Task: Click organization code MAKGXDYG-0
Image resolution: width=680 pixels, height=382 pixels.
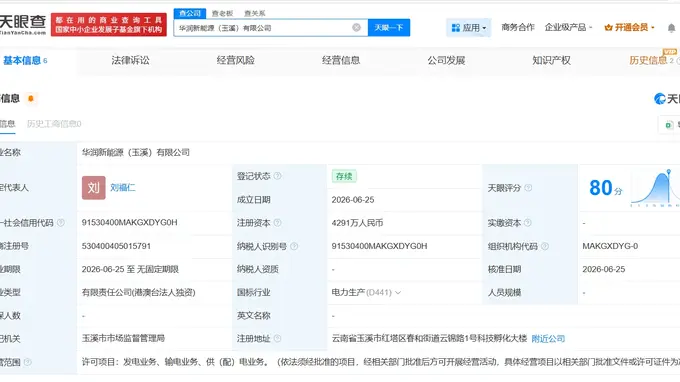Action: click(610, 246)
